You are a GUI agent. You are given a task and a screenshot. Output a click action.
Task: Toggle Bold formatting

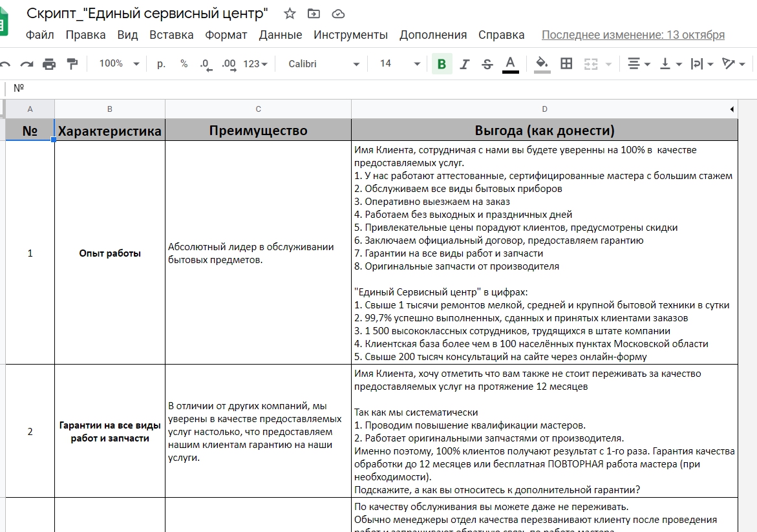(x=442, y=63)
